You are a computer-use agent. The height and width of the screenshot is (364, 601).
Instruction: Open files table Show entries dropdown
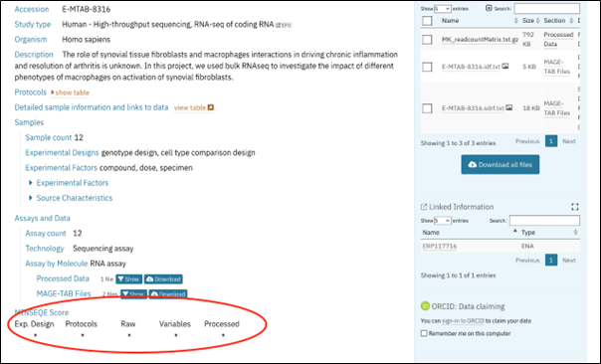(443, 8)
